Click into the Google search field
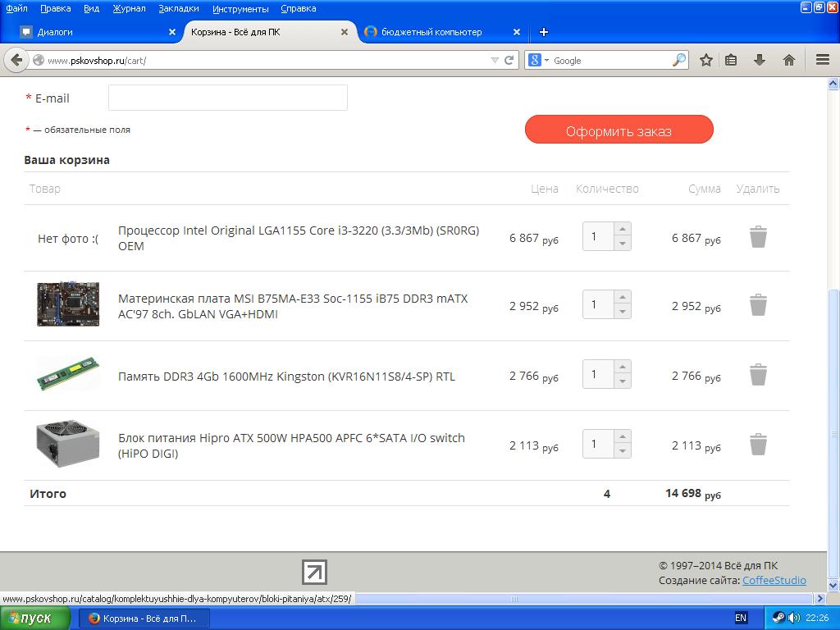840x630 pixels. pyautogui.click(x=610, y=60)
